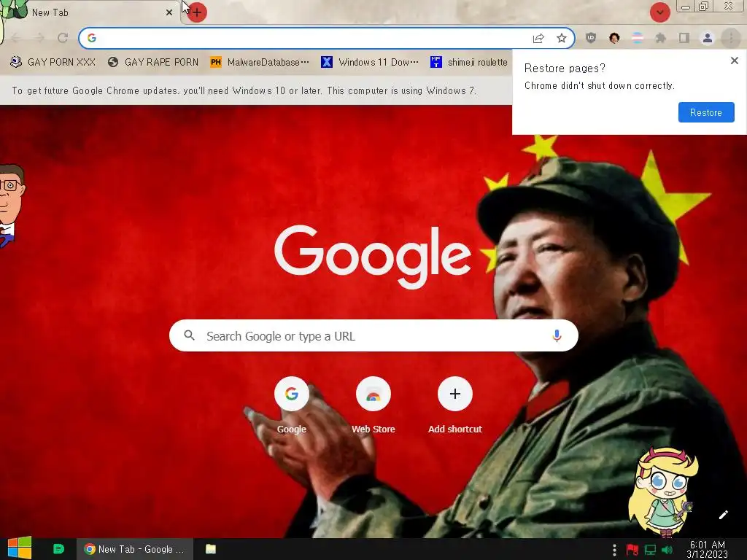The image size is (747, 560).
Task: Click the network tray icon
Action: (x=650, y=550)
